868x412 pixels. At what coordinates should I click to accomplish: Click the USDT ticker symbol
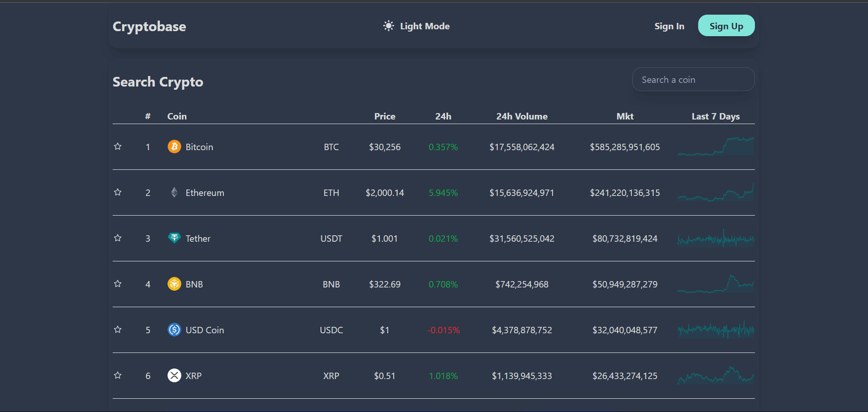pyautogui.click(x=331, y=239)
